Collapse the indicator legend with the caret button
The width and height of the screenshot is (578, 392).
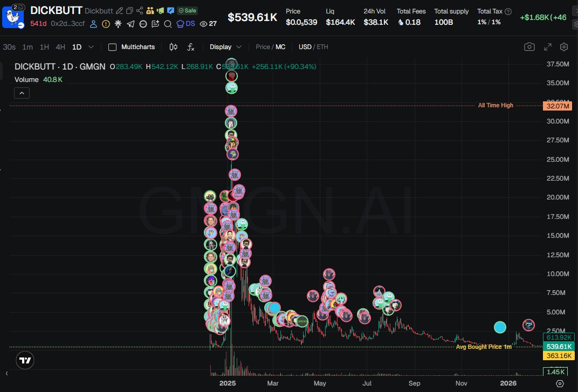[22, 93]
